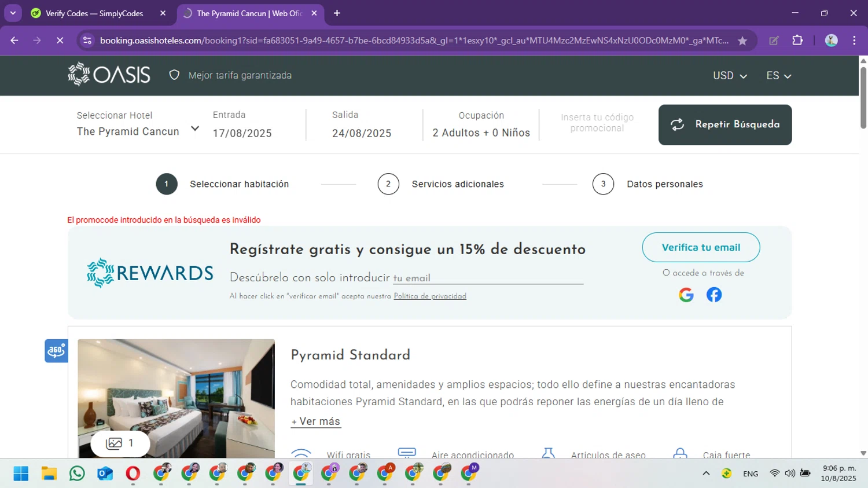The height and width of the screenshot is (488, 868).
Task: Click the browser forward arrow
Action: pyautogui.click(x=37, y=41)
